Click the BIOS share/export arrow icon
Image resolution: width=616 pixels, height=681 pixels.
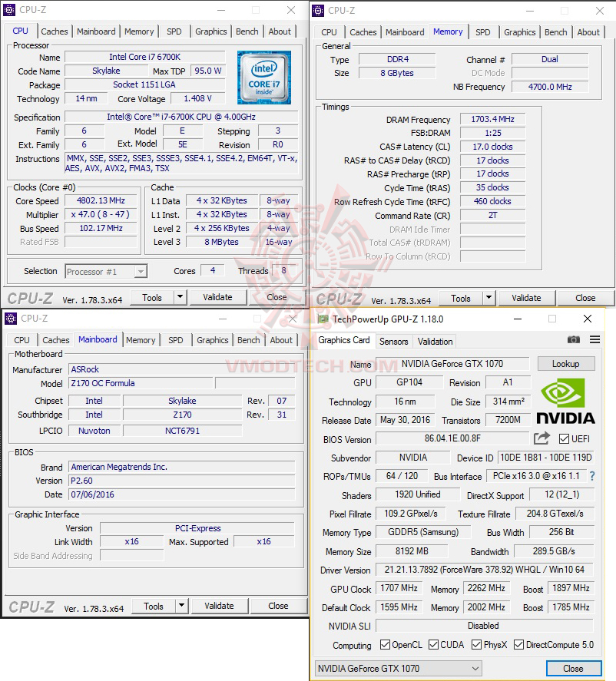tap(541, 438)
